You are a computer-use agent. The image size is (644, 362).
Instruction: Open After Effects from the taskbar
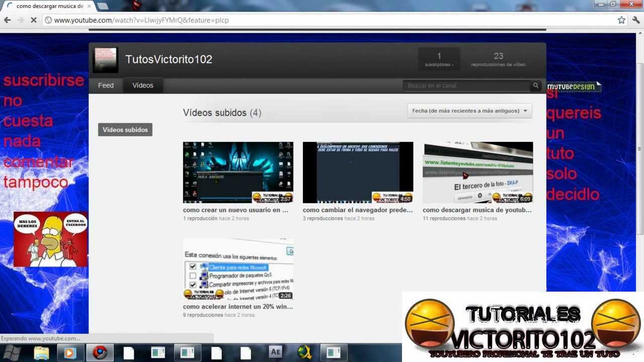point(275,352)
